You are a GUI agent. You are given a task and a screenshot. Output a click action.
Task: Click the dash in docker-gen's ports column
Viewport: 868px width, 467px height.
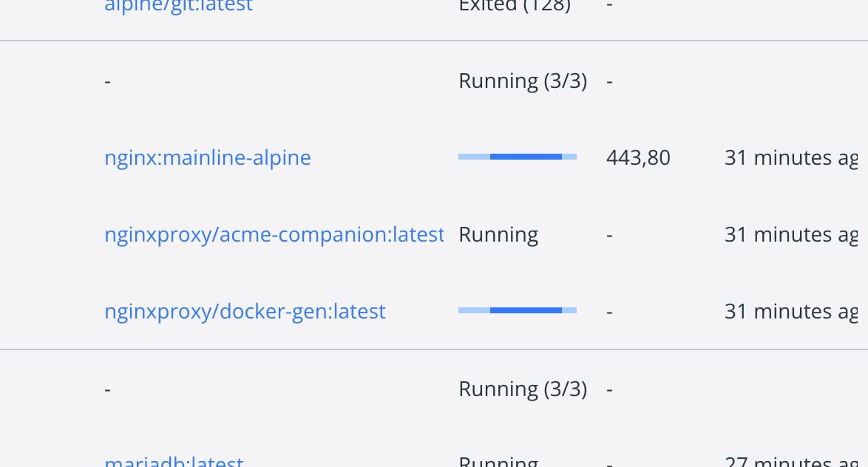(x=609, y=311)
